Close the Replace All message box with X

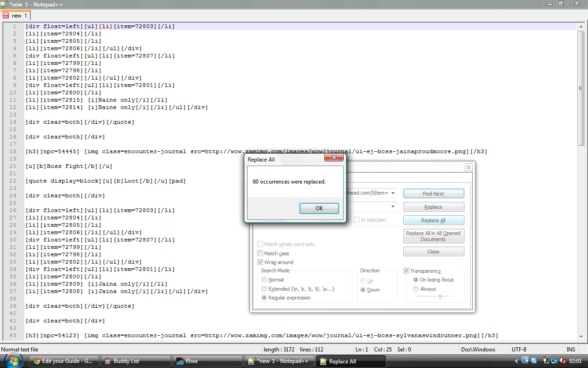[334, 158]
